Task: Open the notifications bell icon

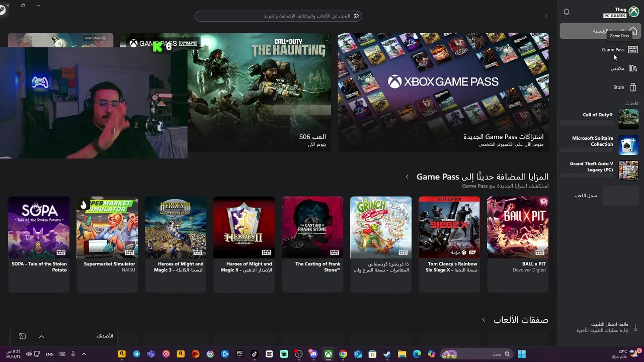Action: point(567,12)
